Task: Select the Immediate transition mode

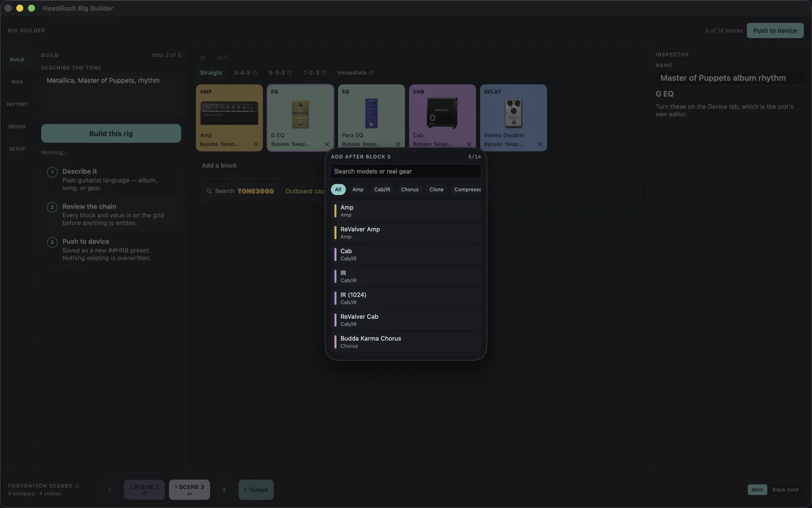Action: [352, 73]
